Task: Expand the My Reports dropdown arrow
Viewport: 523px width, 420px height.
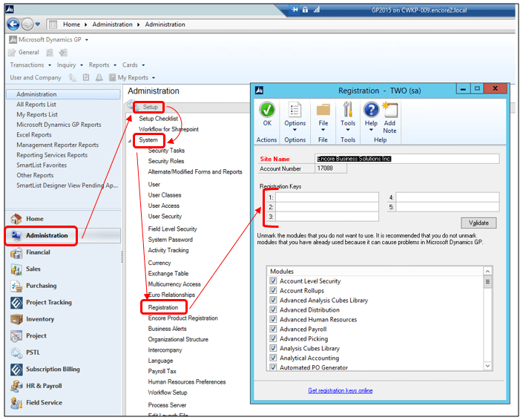Action: click(154, 78)
